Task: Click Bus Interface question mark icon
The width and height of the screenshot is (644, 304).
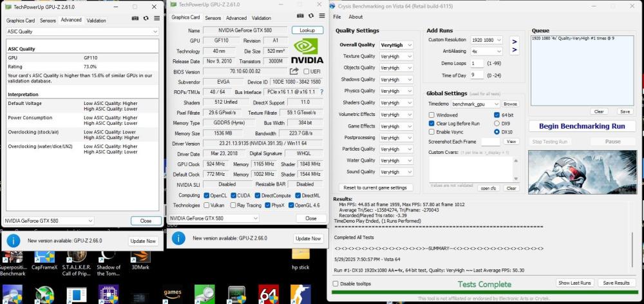Action: [x=321, y=92]
